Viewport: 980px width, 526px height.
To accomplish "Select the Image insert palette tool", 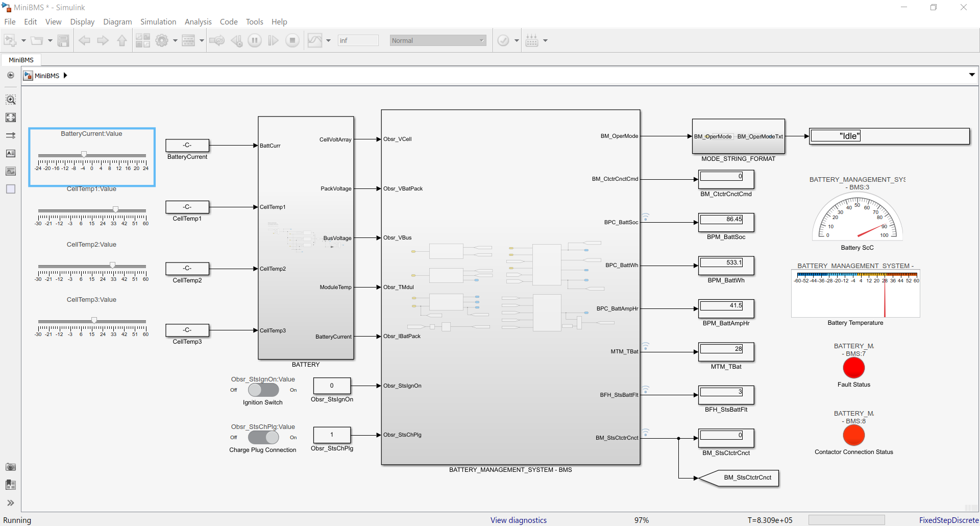I will point(11,171).
